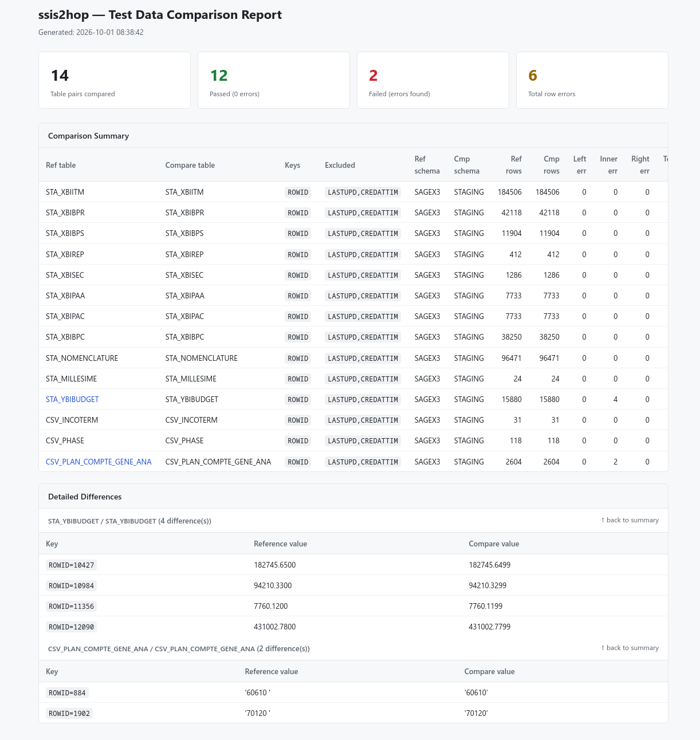Screen dimensions: 700x740
Task: Click Cmp rows value 42118
Action: click(549, 212)
